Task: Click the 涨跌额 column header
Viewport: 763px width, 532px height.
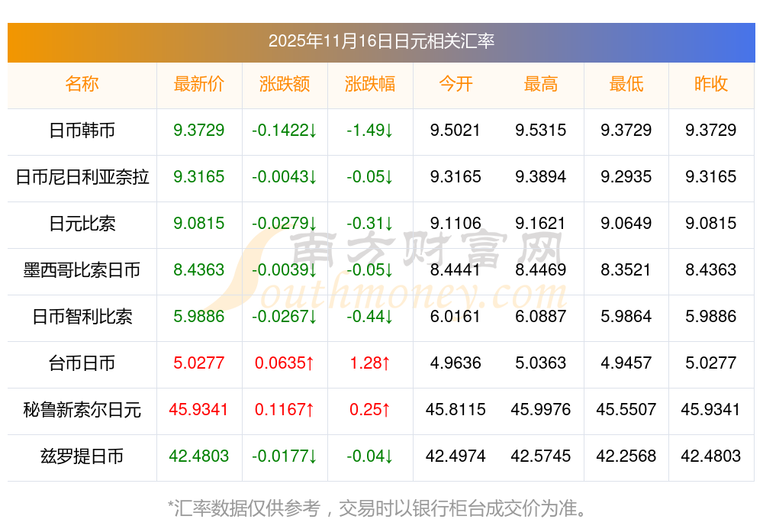Action: (x=284, y=84)
